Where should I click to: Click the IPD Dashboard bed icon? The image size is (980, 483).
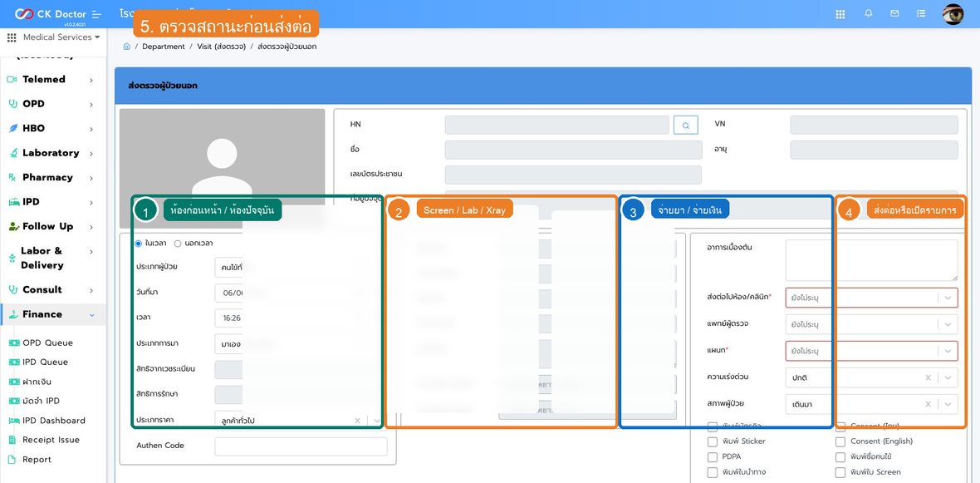tap(13, 421)
